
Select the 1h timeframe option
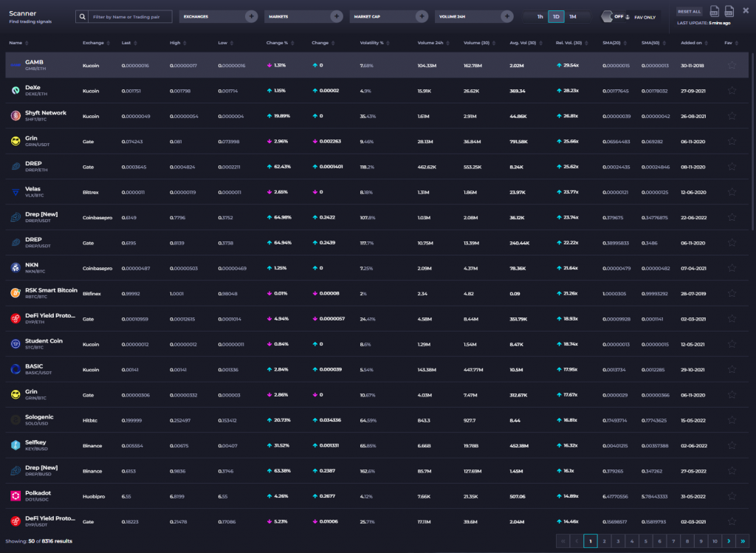[x=540, y=16]
